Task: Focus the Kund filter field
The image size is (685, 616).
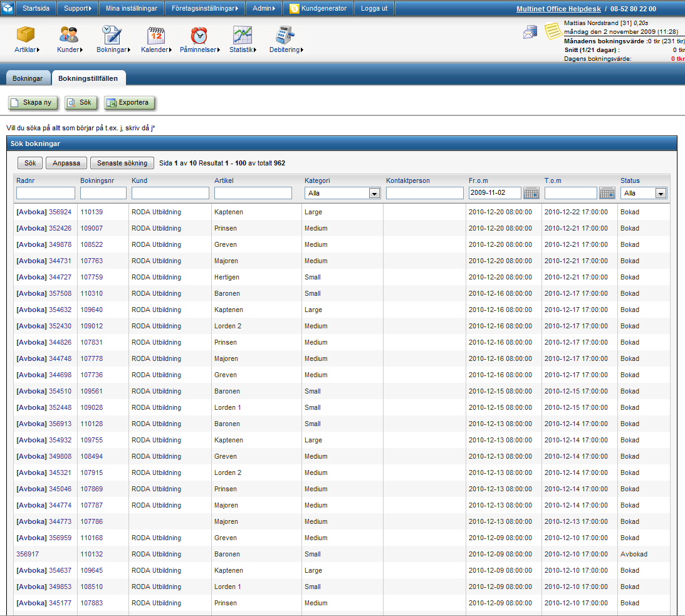Action: tap(170, 193)
